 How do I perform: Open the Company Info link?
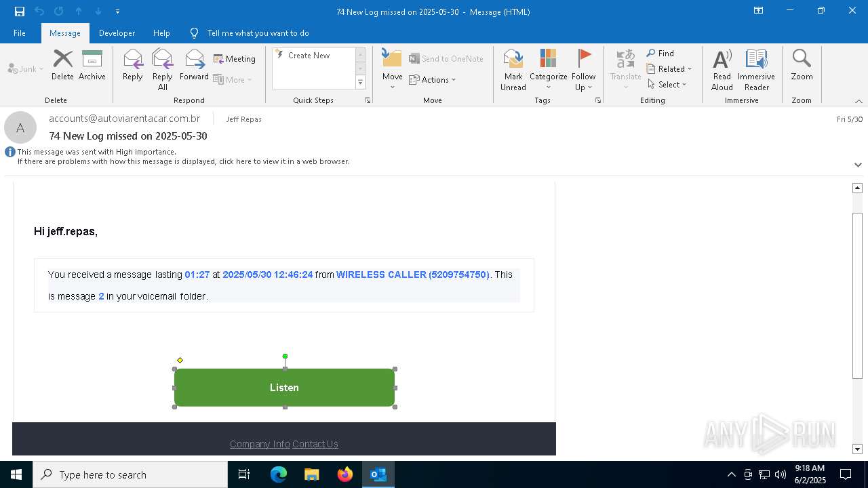[x=260, y=444]
